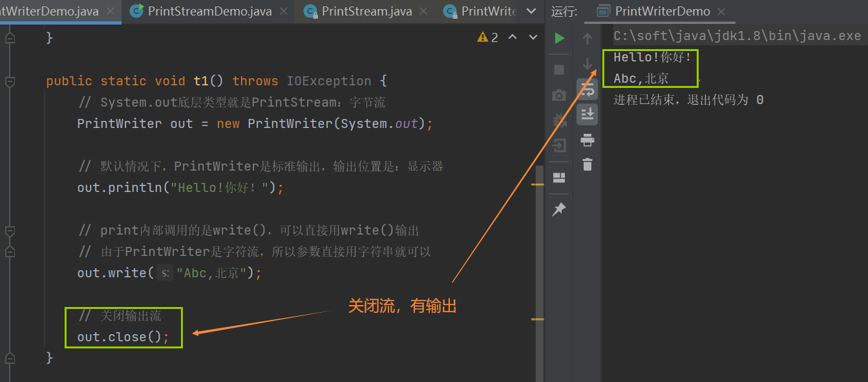Viewport: 868px width, 382px height.
Task: Click the camera dump threads icon
Action: (560, 96)
